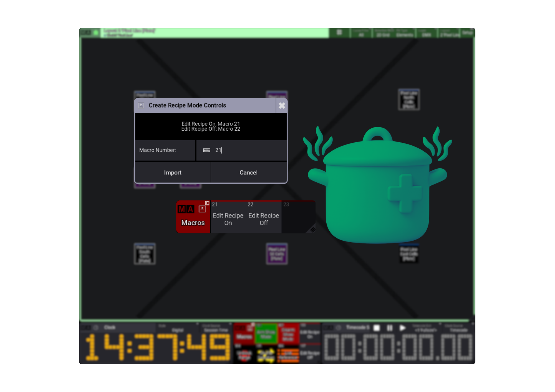The image size is (555, 392).
Task: Focus the Macro Number input field
Action: click(x=241, y=150)
